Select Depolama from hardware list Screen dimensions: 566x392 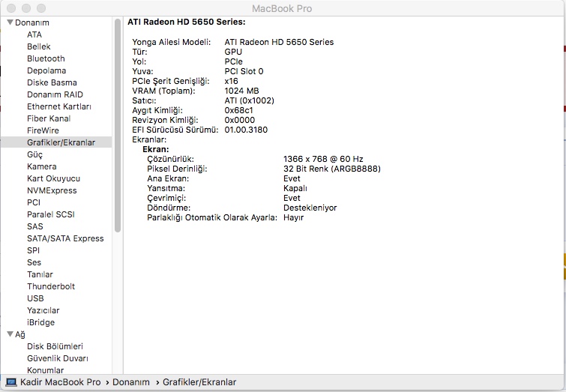click(46, 70)
